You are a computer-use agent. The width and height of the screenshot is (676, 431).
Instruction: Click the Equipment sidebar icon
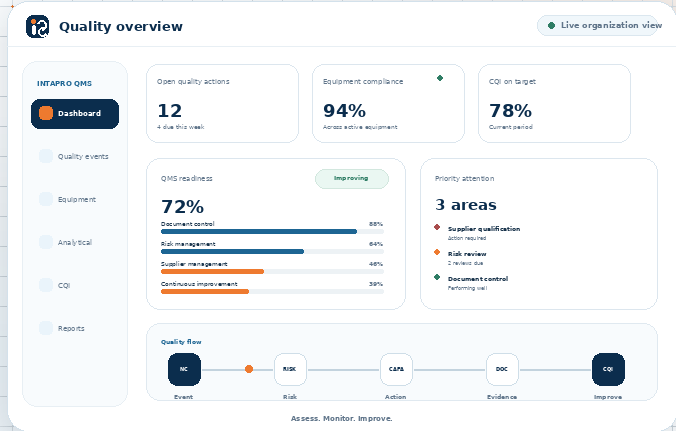pyautogui.click(x=46, y=199)
